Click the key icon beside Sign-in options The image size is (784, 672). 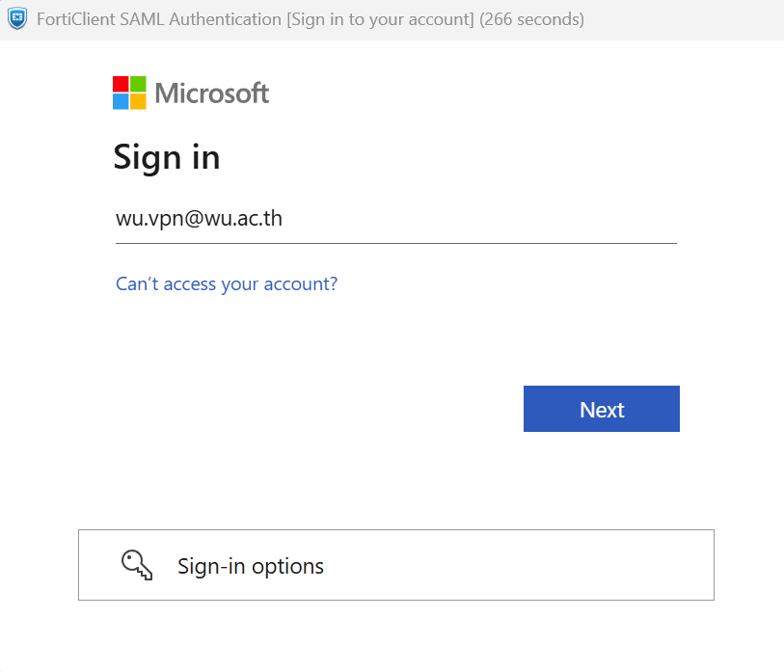(137, 565)
